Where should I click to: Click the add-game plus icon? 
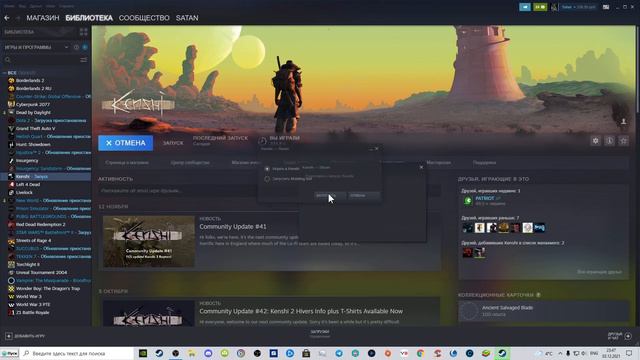[x=9, y=336]
